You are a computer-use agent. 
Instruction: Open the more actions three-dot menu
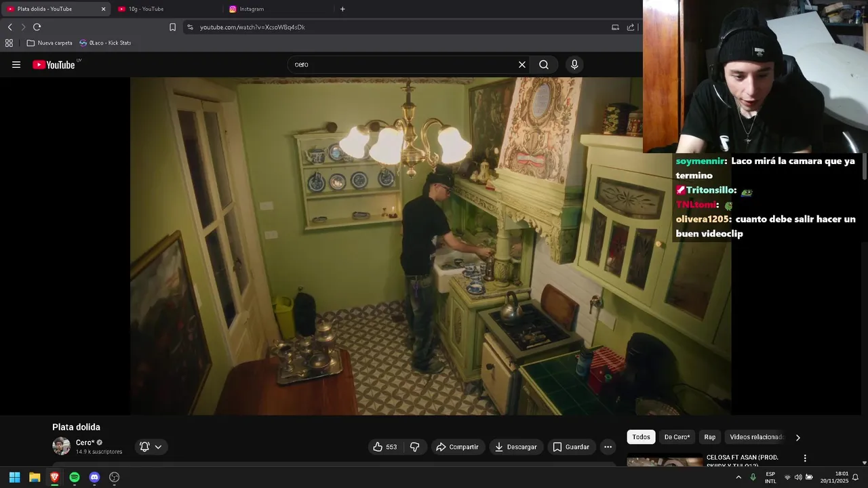[608, 447]
